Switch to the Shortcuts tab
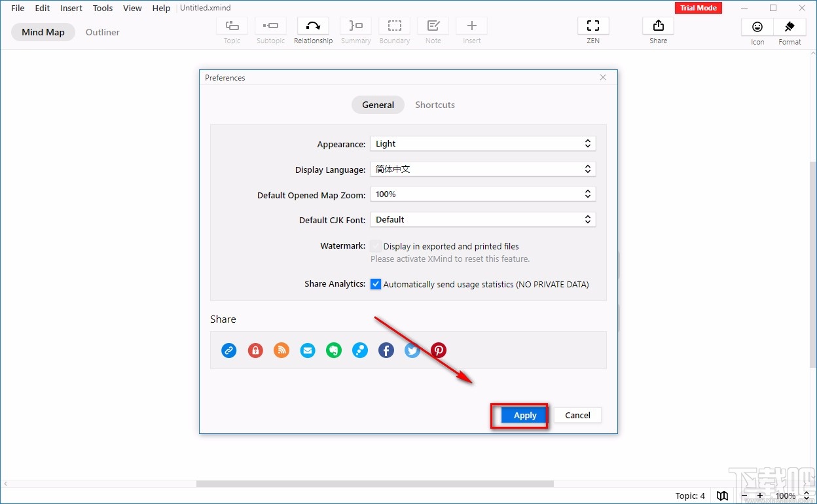This screenshot has width=817, height=504. pyautogui.click(x=435, y=105)
